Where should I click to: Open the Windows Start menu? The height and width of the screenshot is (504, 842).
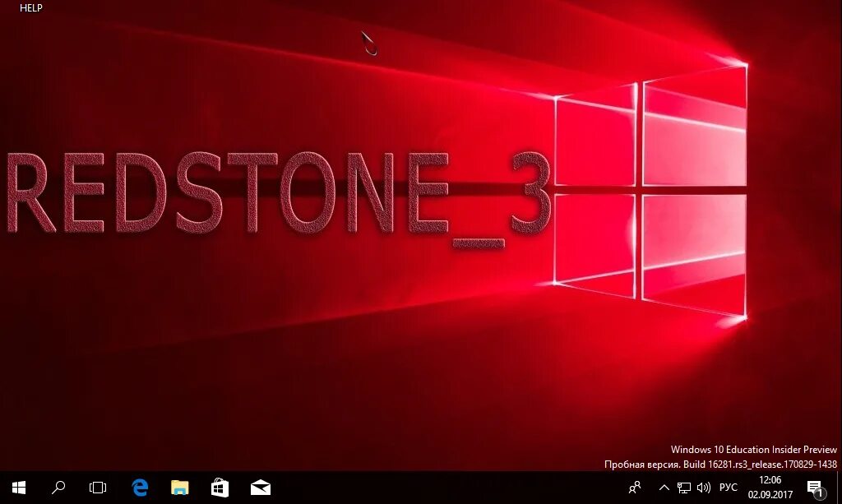(x=19, y=488)
